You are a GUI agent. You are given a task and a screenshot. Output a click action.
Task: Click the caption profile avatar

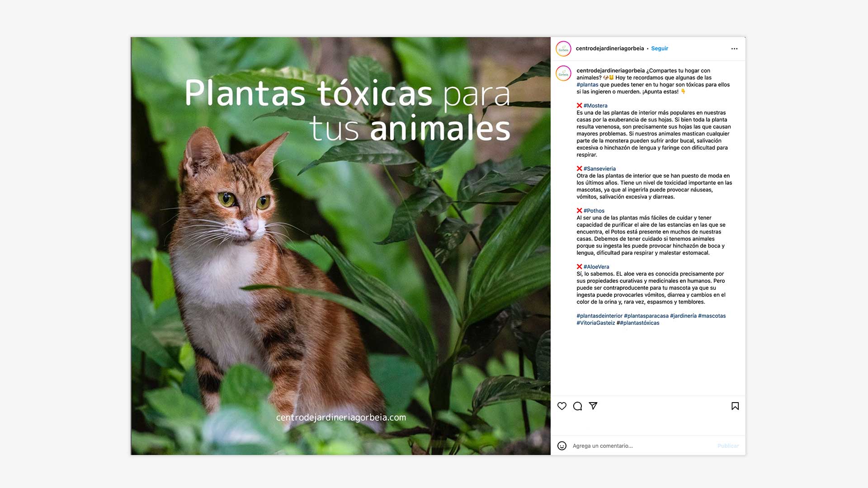(563, 73)
